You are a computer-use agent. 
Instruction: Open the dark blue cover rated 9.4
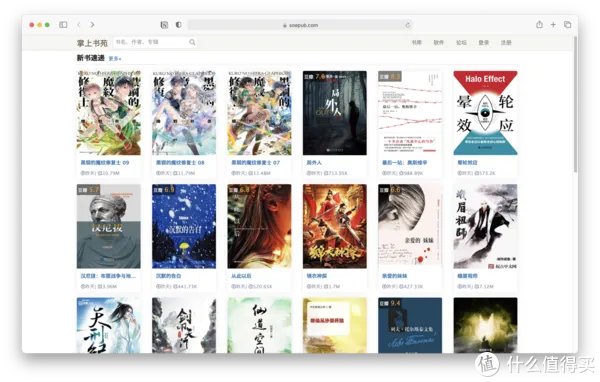[410, 325]
